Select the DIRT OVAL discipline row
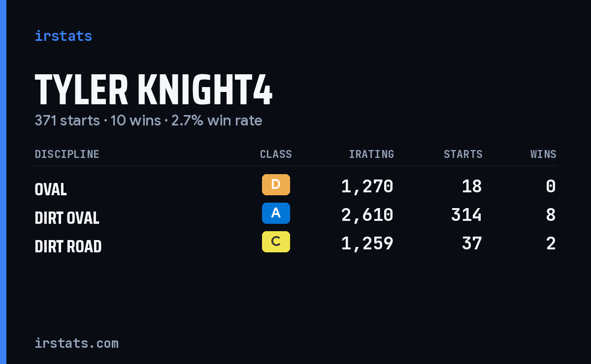This screenshot has height=364, width=591. [x=295, y=215]
